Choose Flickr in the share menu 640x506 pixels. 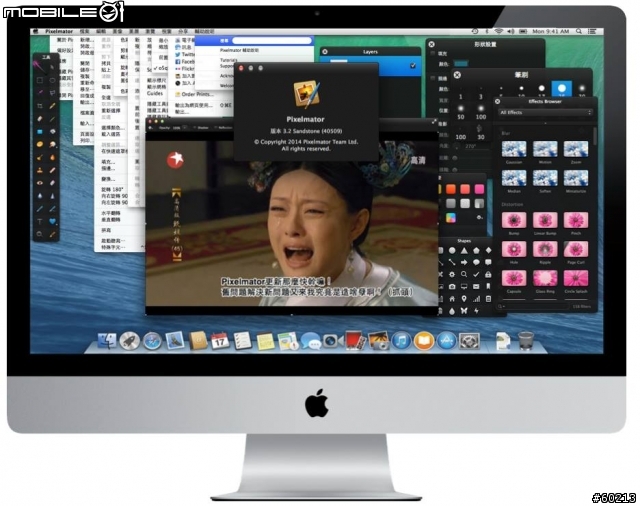click(x=185, y=69)
